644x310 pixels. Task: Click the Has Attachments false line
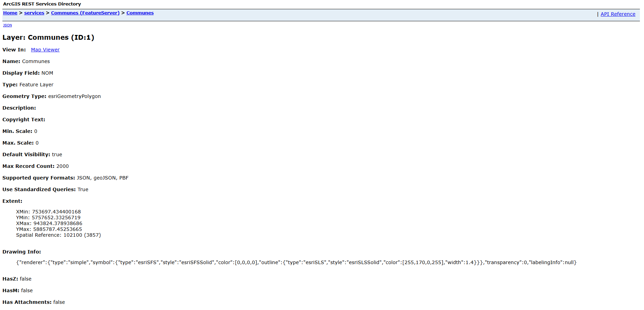(x=34, y=302)
